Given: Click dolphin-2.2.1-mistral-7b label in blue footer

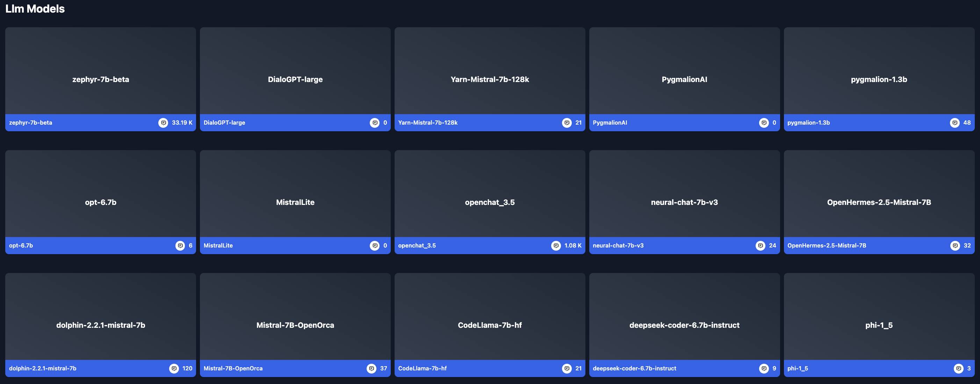Looking at the screenshot, I should coord(43,368).
